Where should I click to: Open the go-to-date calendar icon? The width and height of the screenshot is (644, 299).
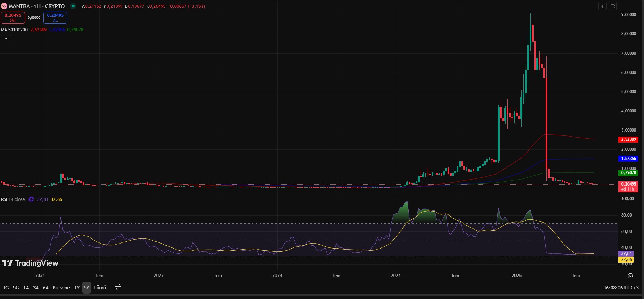pos(118,288)
